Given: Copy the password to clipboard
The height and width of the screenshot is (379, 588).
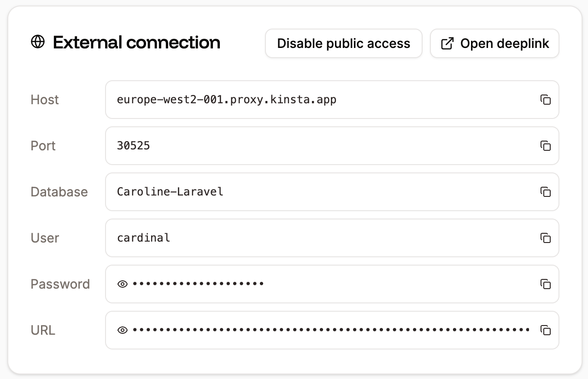Looking at the screenshot, I should tap(546, 284).
